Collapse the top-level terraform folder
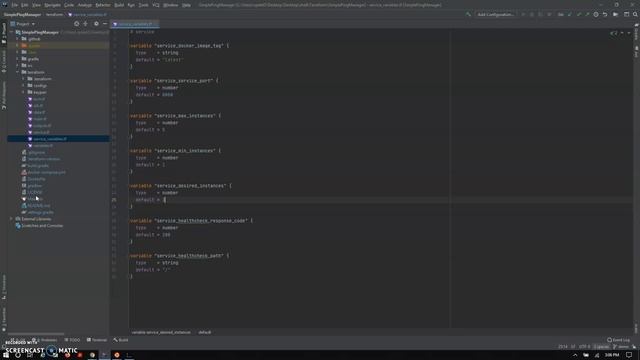The width and height of the screenshot is (640, 360). (x=18, y=72)
